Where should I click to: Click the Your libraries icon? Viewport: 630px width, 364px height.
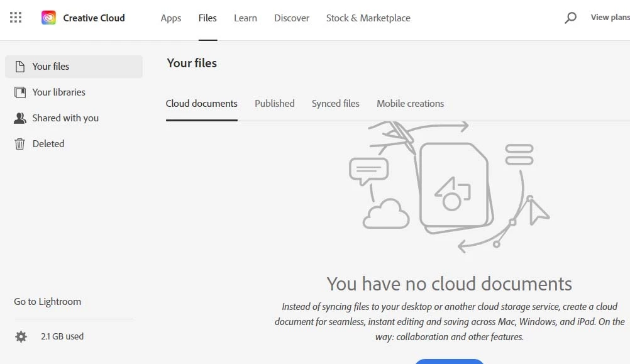coord(19,92)
